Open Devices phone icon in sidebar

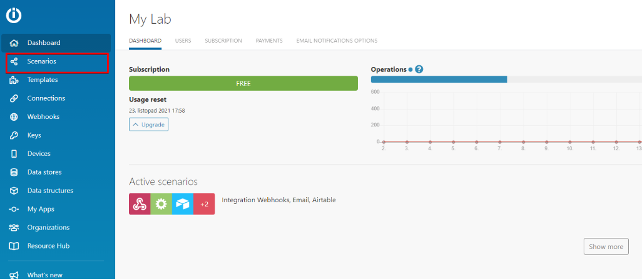coord(14,154)
